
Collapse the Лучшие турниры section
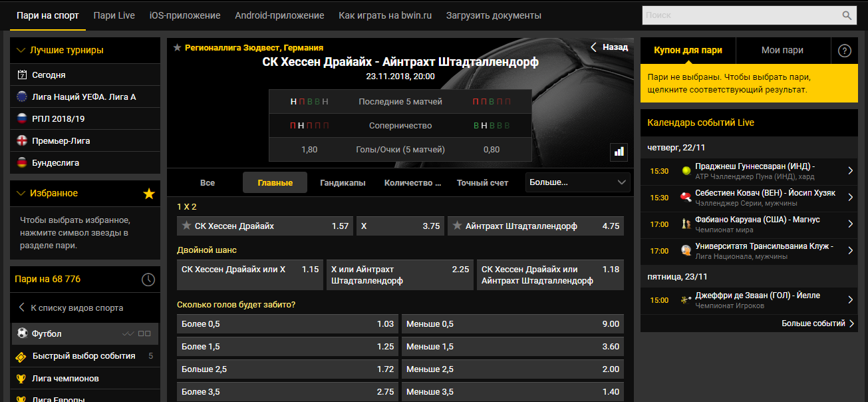click(21, 50)
